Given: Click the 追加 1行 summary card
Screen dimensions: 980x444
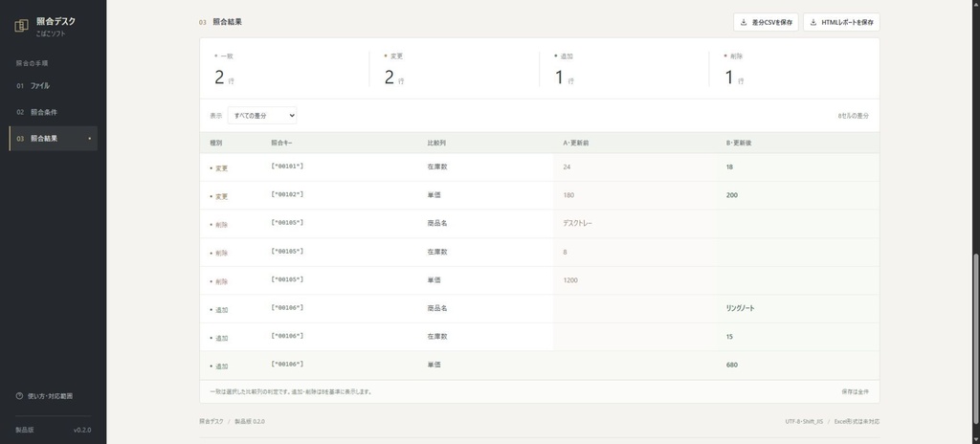Looking at the screenshot, I should (624, 69).
